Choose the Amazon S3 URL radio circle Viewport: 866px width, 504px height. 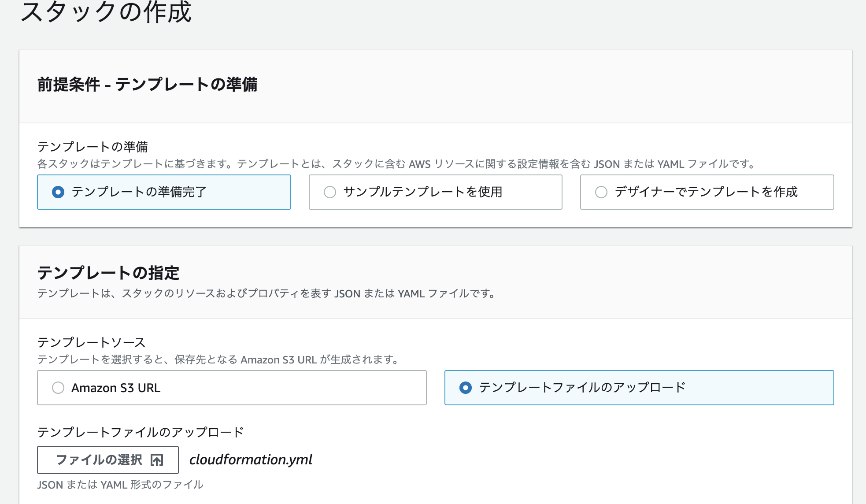58,388
